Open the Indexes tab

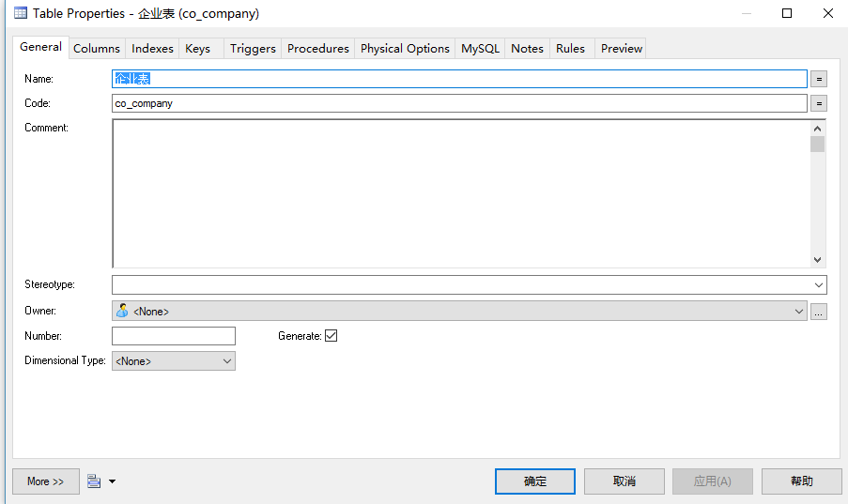pyautogui.click(x=152, y=49)
